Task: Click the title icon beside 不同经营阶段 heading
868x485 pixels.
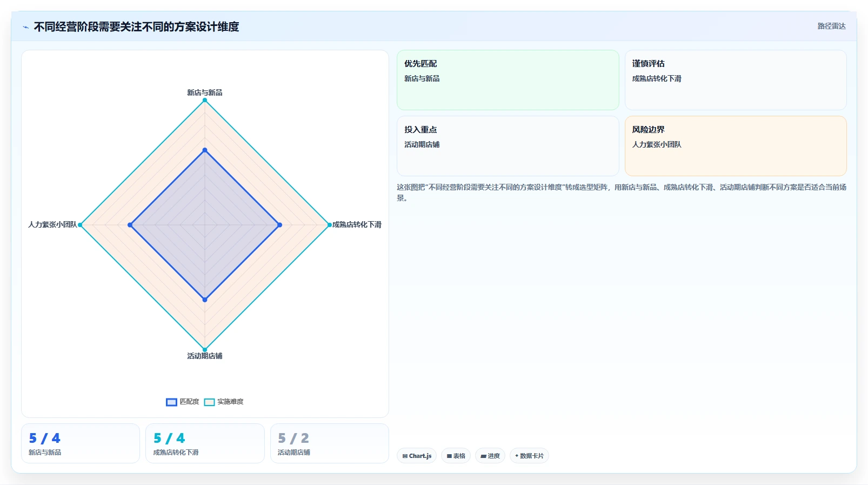Action: (25, 27)
